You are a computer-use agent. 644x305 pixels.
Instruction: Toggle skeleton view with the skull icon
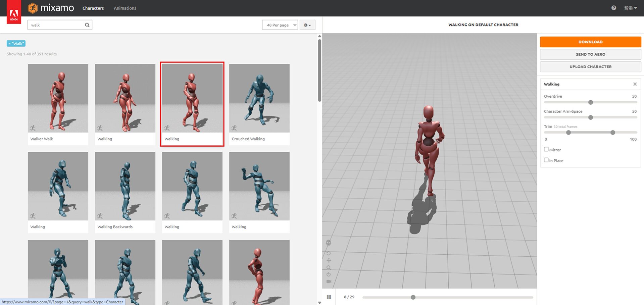coord(329,243)
